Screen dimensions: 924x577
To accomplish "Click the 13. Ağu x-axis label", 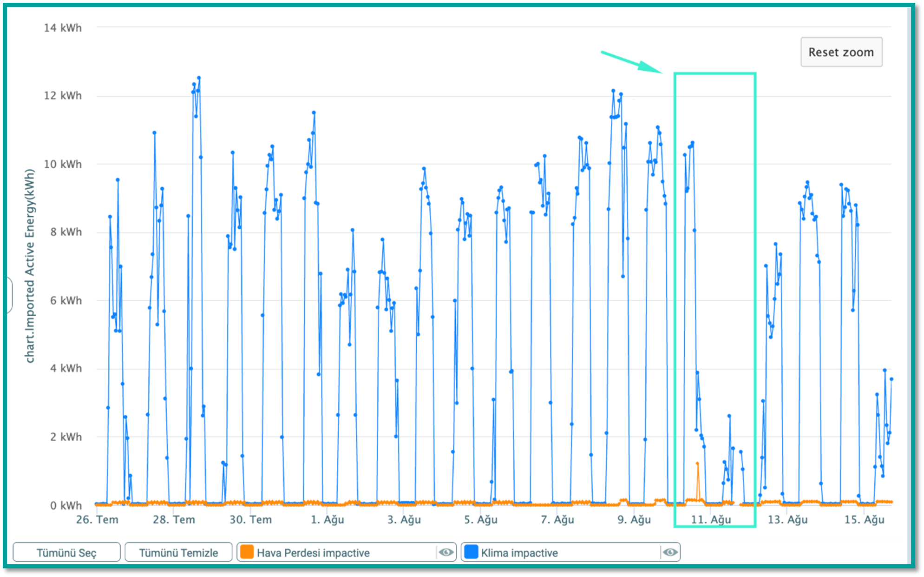I will [x=787, y=519].
